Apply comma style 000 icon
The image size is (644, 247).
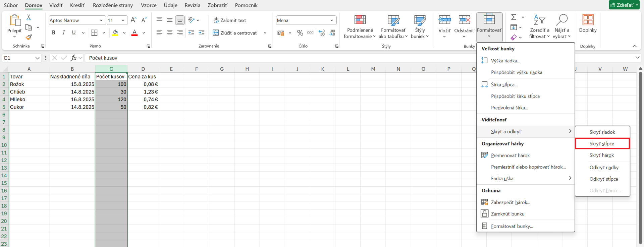[x=311, y=33]
